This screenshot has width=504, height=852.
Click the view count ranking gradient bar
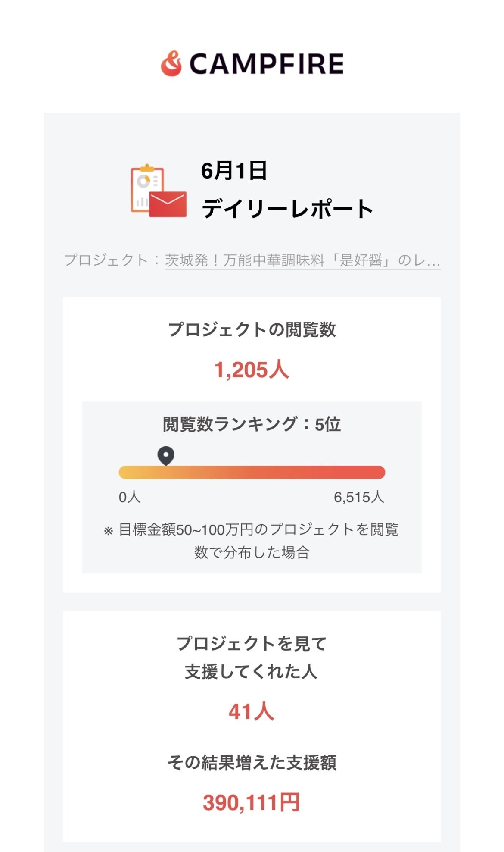pos(252,472)
